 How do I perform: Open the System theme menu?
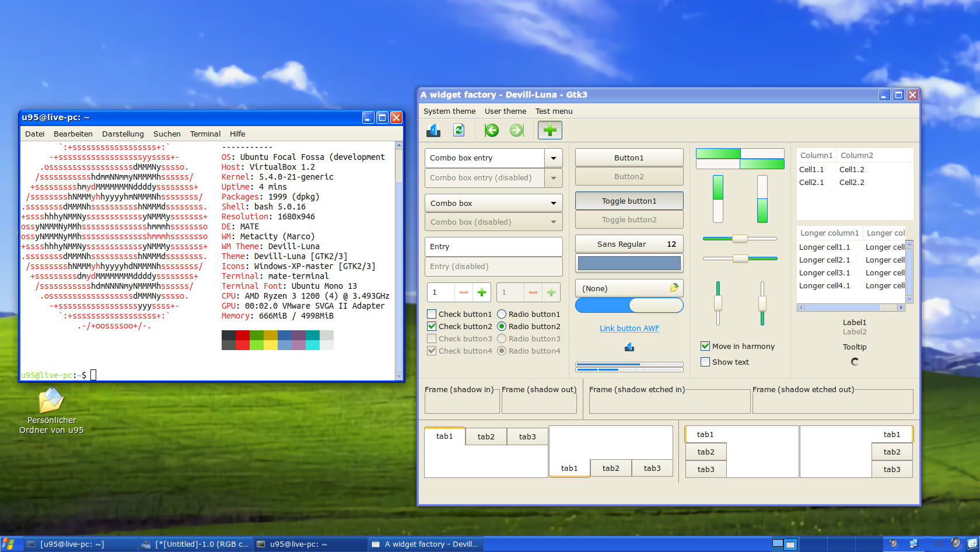(449, 111)
